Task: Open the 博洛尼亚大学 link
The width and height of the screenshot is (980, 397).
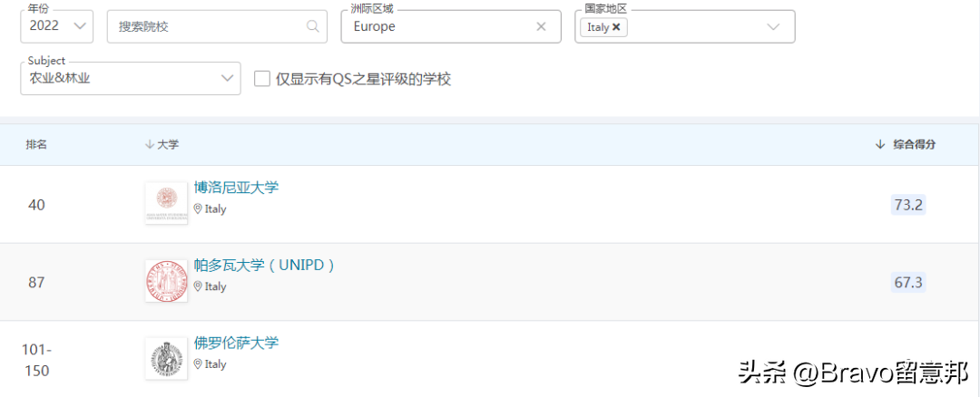Action: click(x=236, y=188)
